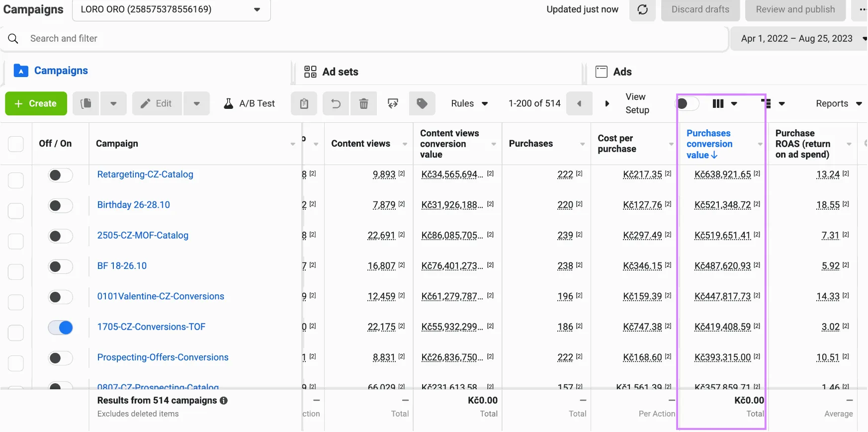This screenshot has width=868, height=432.
Task: Click the green Create button
Action: 36,103
